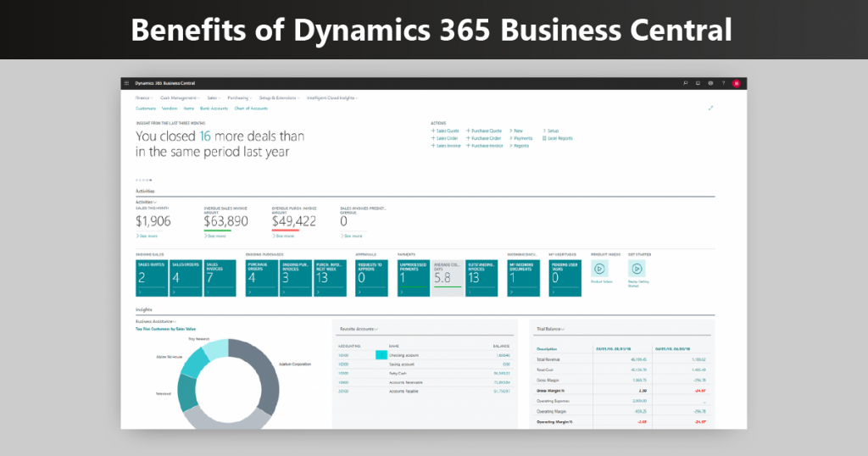This screenshot has width=868, height=456.
Task: Go to the Items link
Action: point(189,108)
